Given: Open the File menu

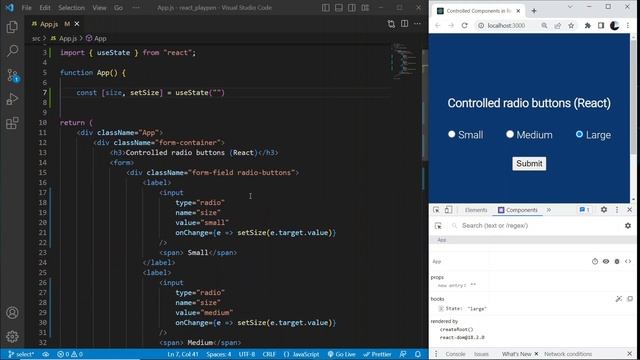Looking at the screenshot, I should click(x=27, y=8).
